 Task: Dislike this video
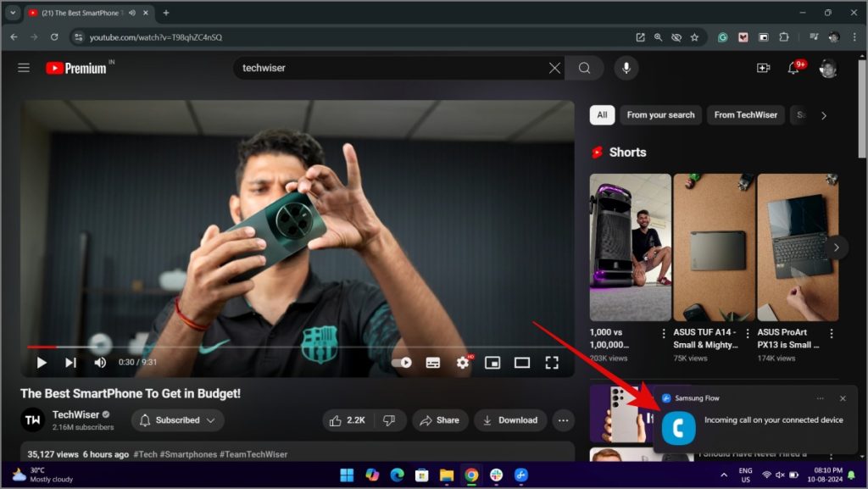390,420
